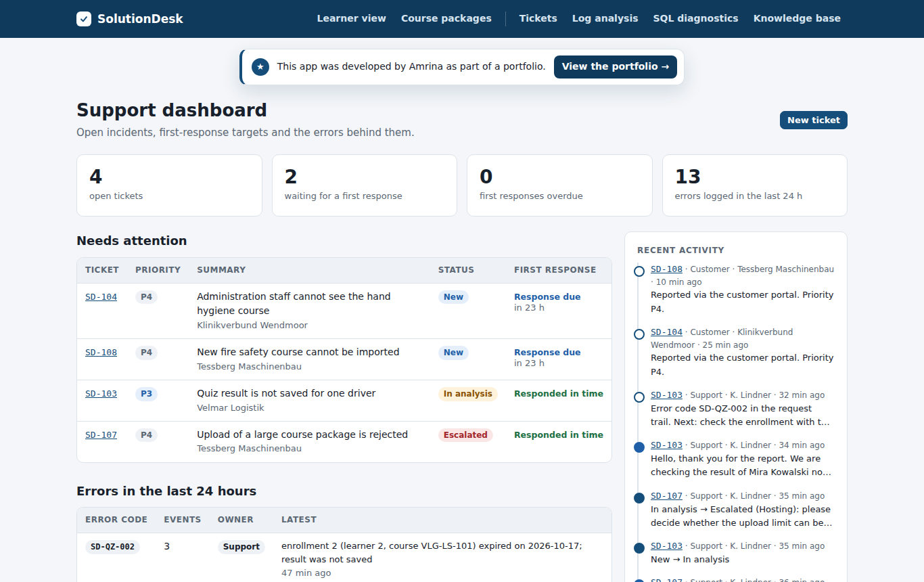Click the "waiting for a first response" card
The image size is (924, 582).
point(365,185)
